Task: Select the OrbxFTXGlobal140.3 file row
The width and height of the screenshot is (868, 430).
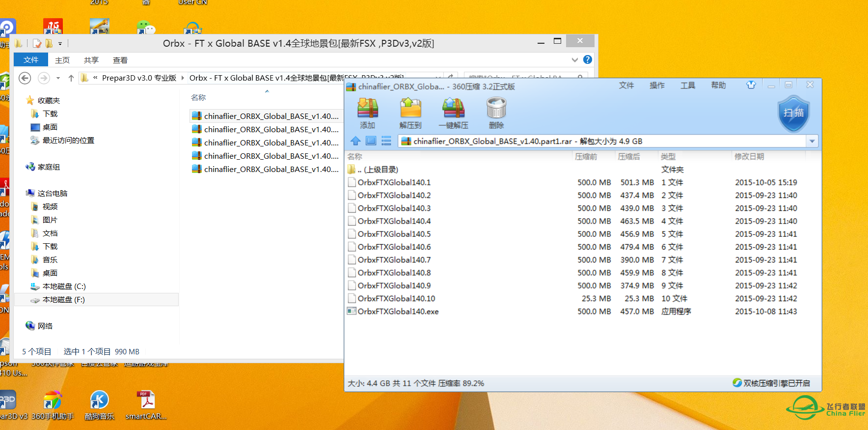Action: [582, 208]
